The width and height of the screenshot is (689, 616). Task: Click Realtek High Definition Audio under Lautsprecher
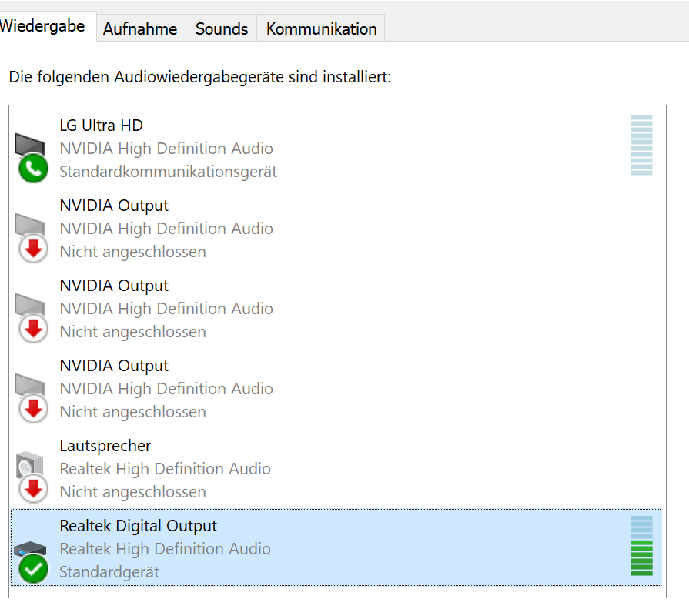(x=166, y=469)
